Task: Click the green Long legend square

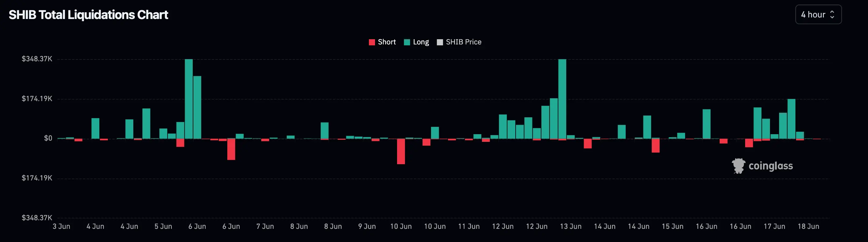Action: 407,42
